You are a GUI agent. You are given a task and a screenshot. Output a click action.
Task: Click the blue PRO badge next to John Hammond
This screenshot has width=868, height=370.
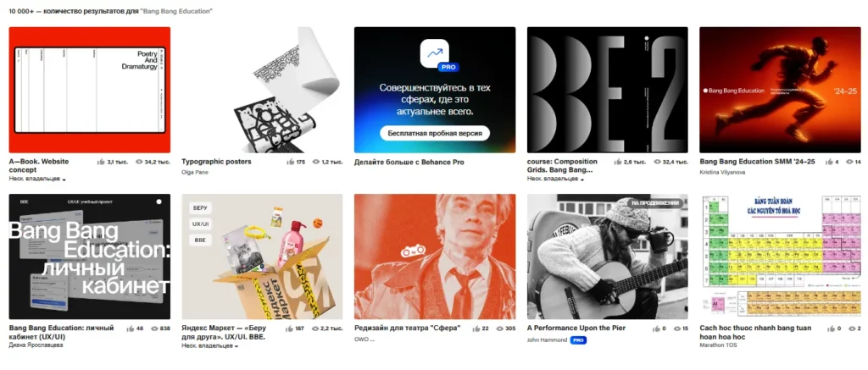point(578,340)
